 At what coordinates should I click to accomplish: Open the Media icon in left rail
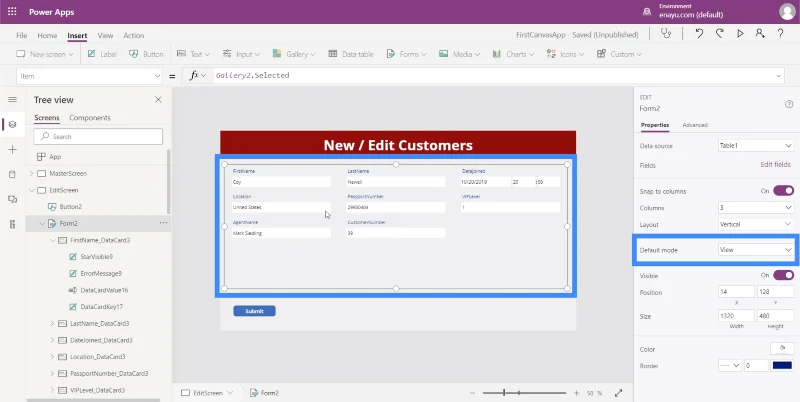(x=13, y=199)
